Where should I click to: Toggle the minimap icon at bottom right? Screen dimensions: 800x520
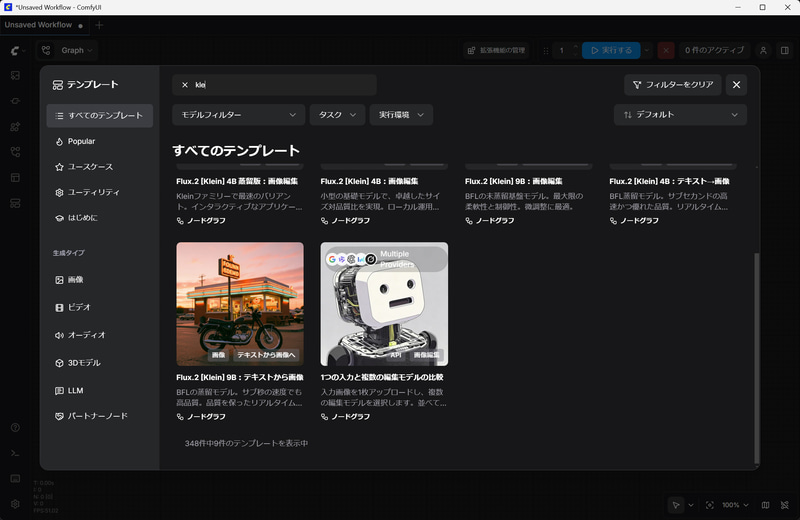point(765,505)
